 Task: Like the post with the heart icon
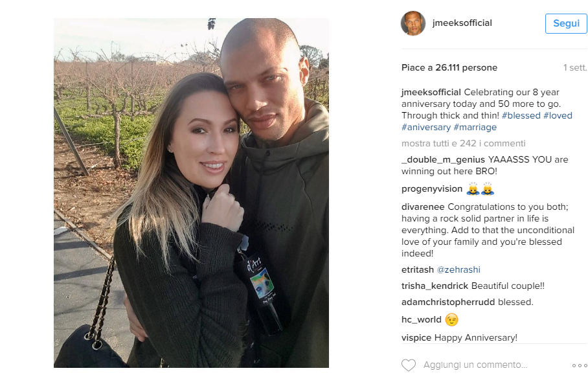[409, 365]
